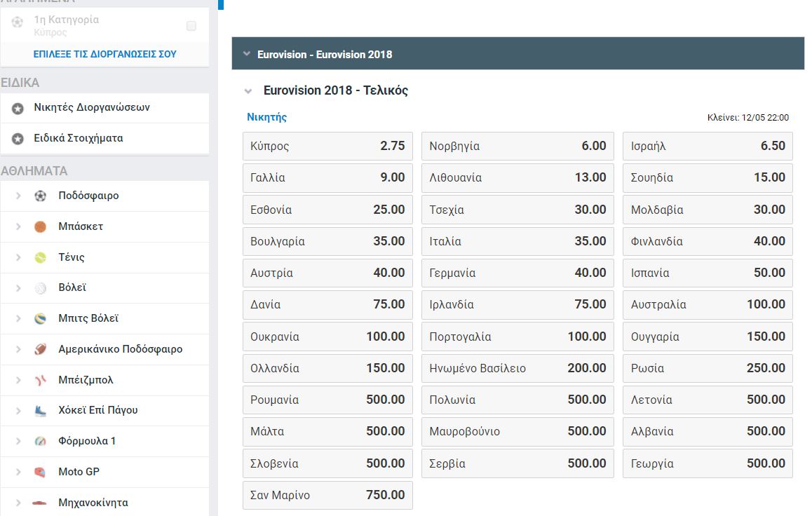812x516 pixels.
Task: Expand the Moto GP chevron
Action: [18, 472]
